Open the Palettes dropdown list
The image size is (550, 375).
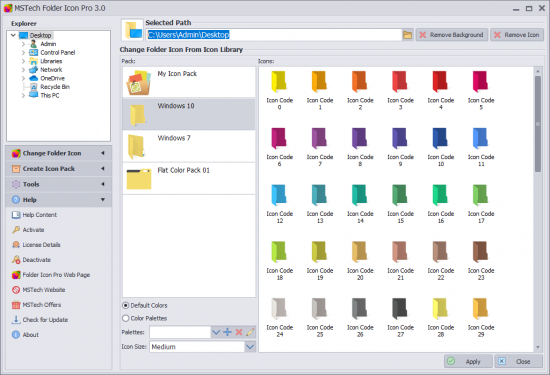(216, 332)
